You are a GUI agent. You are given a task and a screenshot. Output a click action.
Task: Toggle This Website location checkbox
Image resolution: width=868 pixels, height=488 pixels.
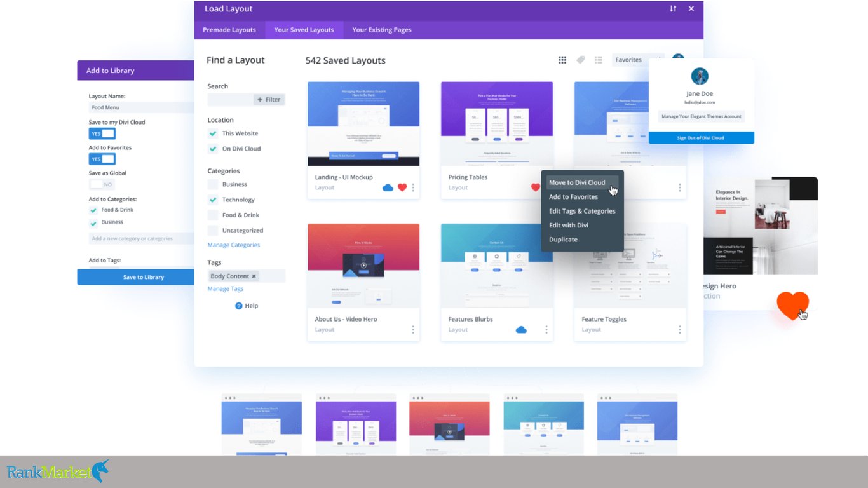(213, 133)
